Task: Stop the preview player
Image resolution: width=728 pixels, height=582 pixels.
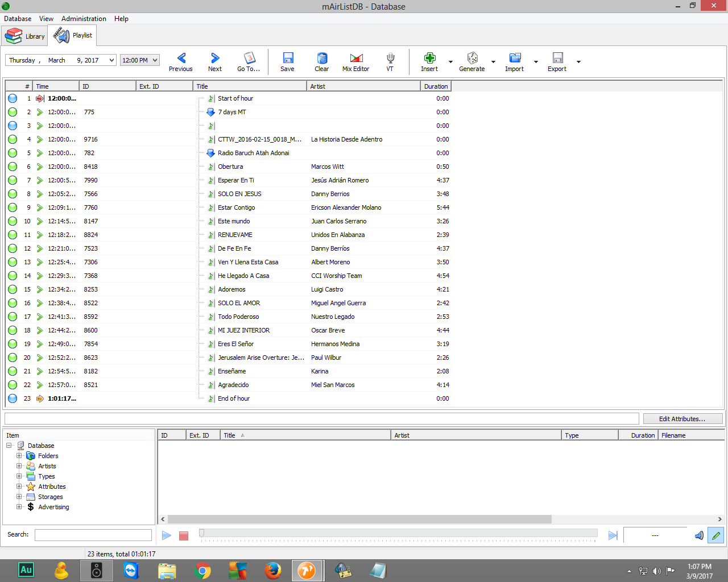Action: [x=184, y=535]
